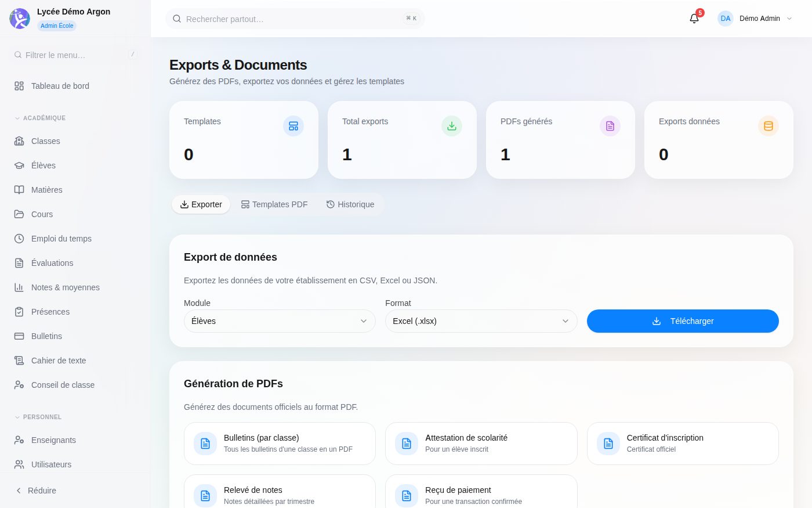Image resolution: width=812 pixels, height=508 pixels.
Task: Generate Reçu de paiement PDF
Action: click(x=481, y=492)
